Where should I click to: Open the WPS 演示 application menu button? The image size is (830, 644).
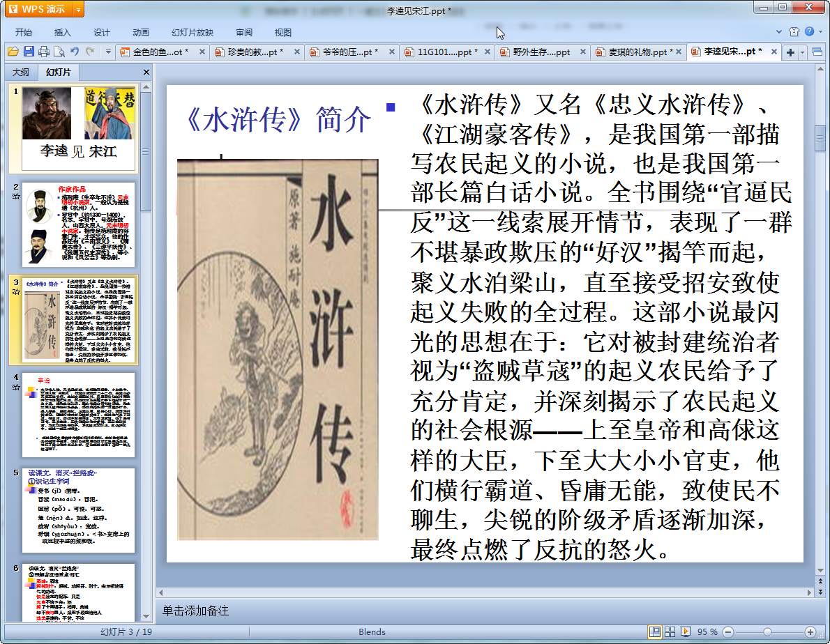click(38, 9)
